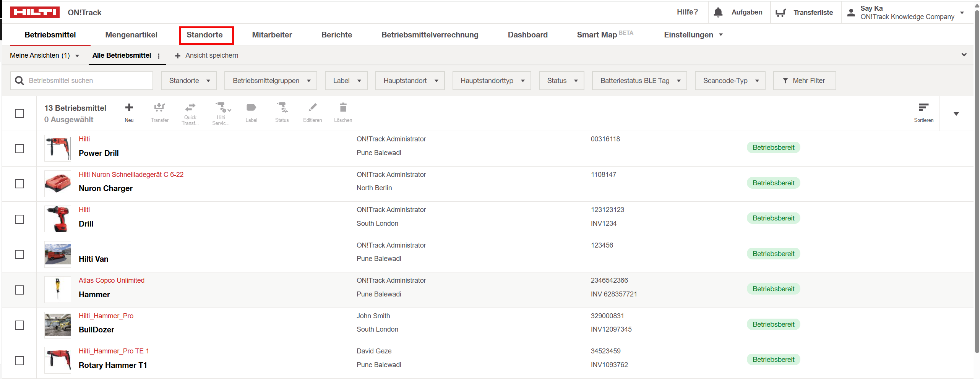Check the Hammer row checkbox
Screen dimensions: 980x379
pyautogui.click(x=19, y=290)
